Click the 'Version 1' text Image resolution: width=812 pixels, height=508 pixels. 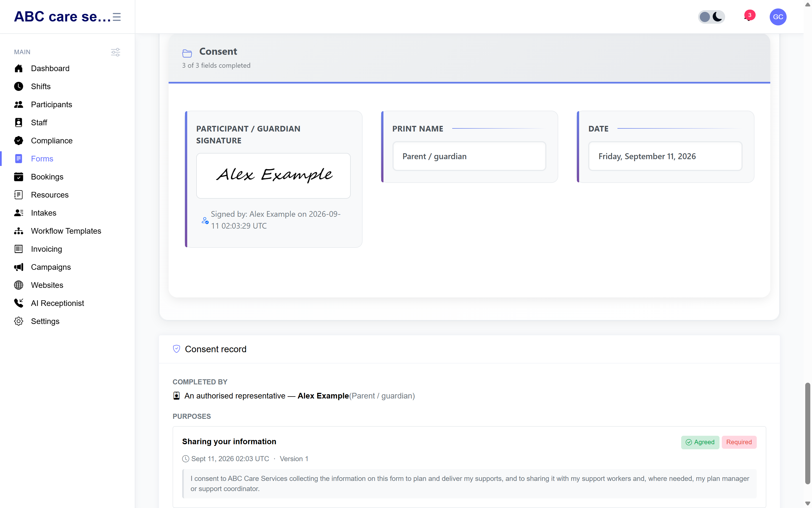pos(294,459)
